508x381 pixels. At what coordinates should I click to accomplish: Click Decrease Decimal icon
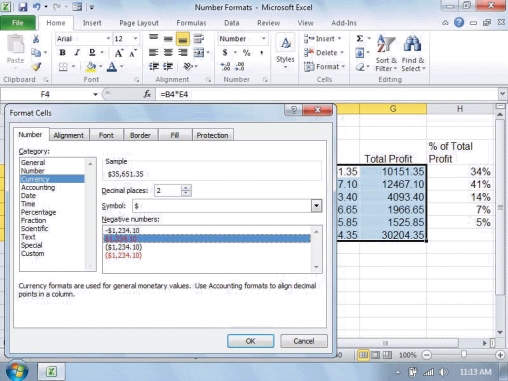[239, 67]
